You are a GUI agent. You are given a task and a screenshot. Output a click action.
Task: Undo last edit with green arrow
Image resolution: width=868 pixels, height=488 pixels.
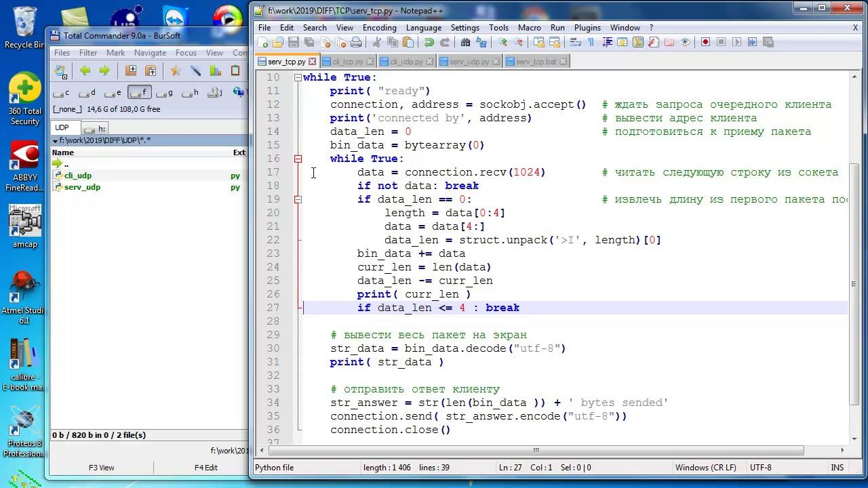pos(429,42)
